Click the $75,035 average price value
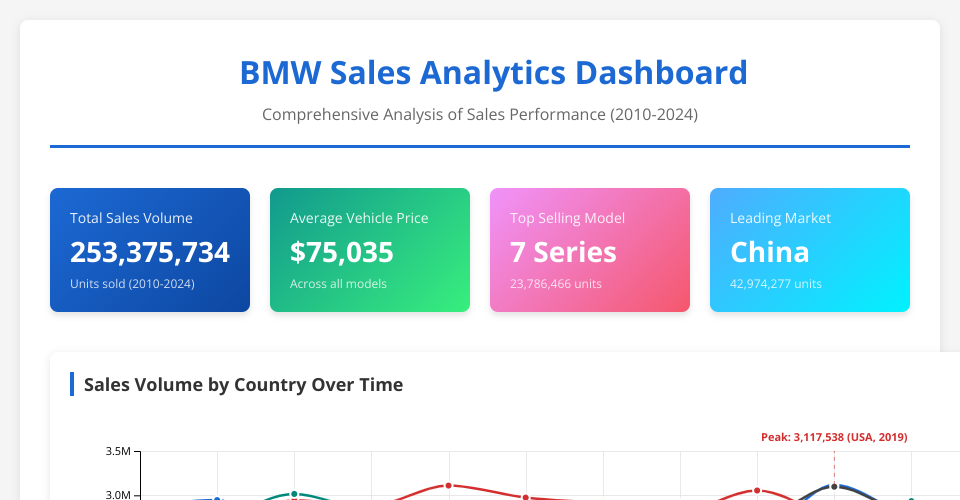Viewport: 960px width, 500px height. (x=342, y=253)
